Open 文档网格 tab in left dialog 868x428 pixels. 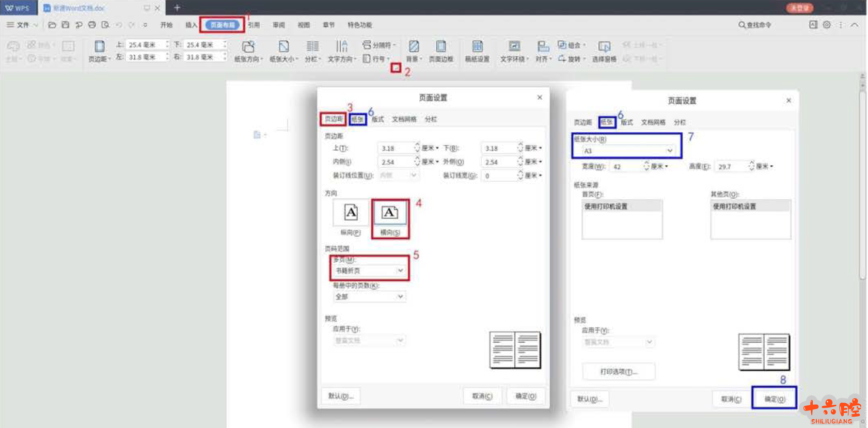point(404,119)
